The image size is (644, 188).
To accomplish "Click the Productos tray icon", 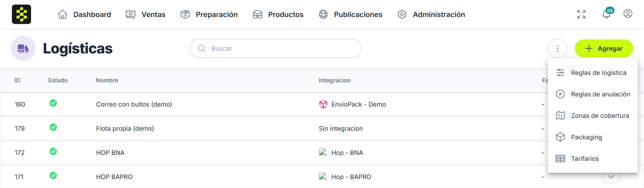I will tap(258, 14).
